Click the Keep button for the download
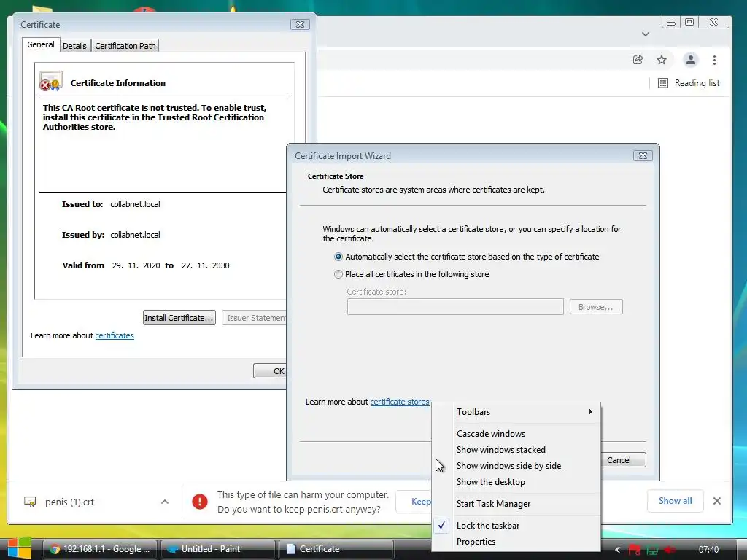The width and height of the screenshot is (747, 560). 414,502
